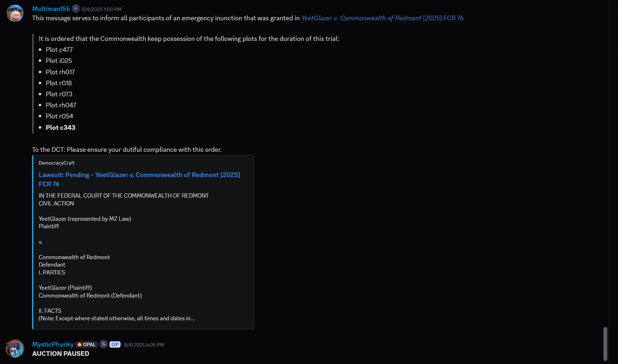618x364 pixels.
Task: Click the chat scrollbar thumb
Action: tap(605, 344)
